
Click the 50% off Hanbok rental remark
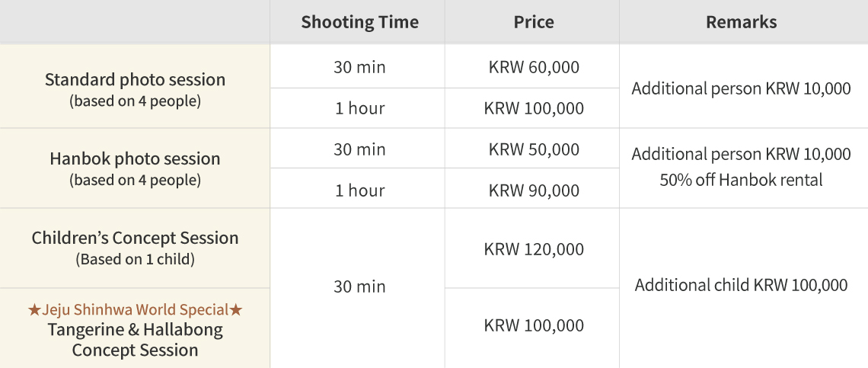point(741,181)
